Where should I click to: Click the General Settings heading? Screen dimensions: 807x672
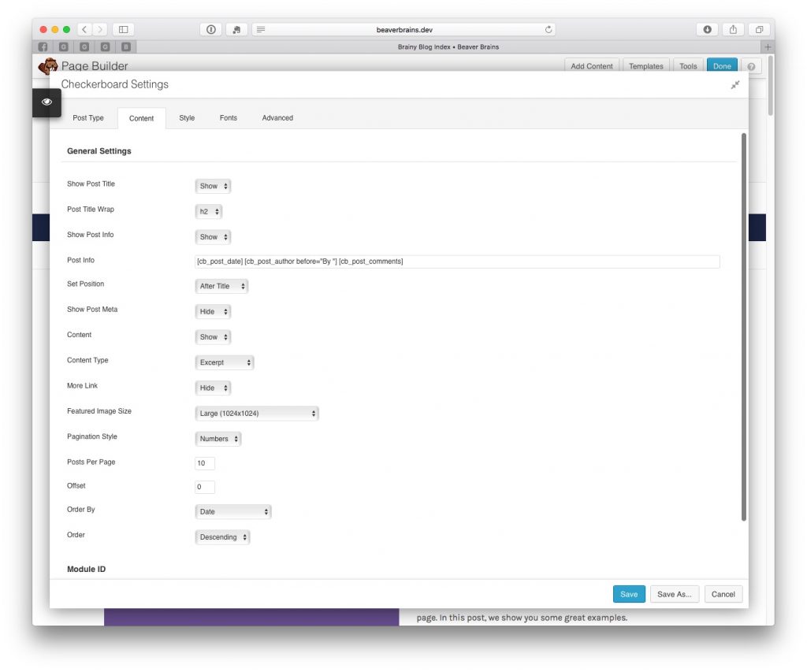pos(99,150)
